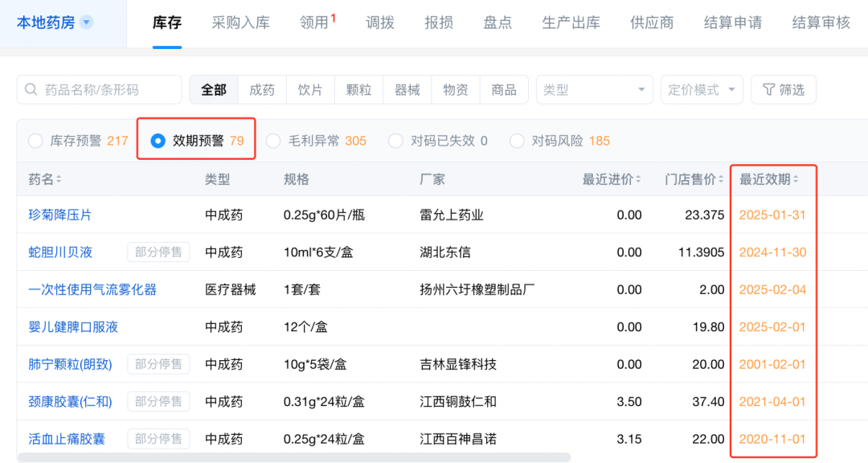This screenshot has height=463, width=868.
Task: Open the 盘点 tab
Action: 497,23
